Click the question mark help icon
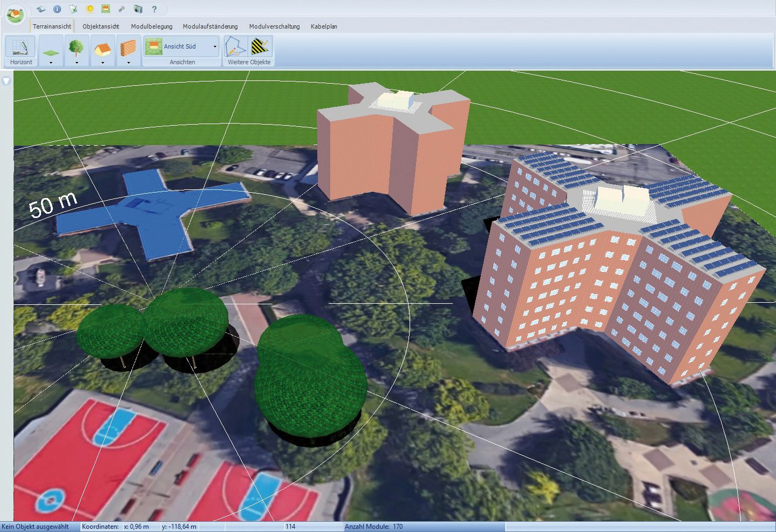Viewport: 776px width, 532px height. click(x=154, y=9)
